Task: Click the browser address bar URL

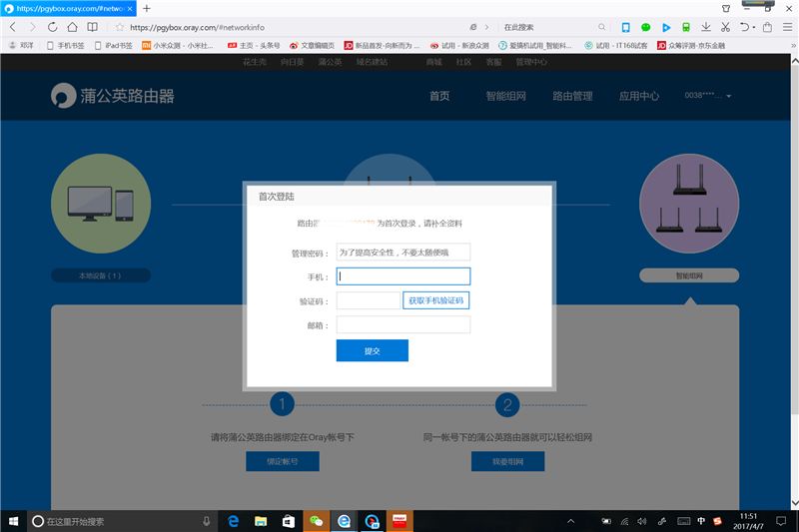Action: [x=197, y=27]
